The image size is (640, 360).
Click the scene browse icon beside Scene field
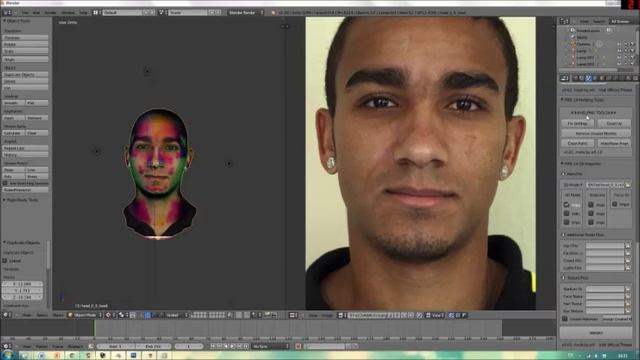pos(161,13)
